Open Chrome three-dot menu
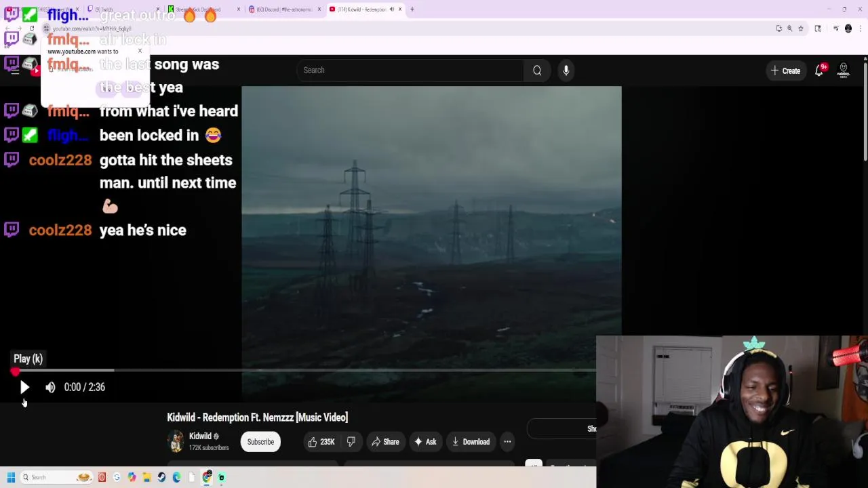This screenshot has height=488, width=868. (x=861, y=28)
